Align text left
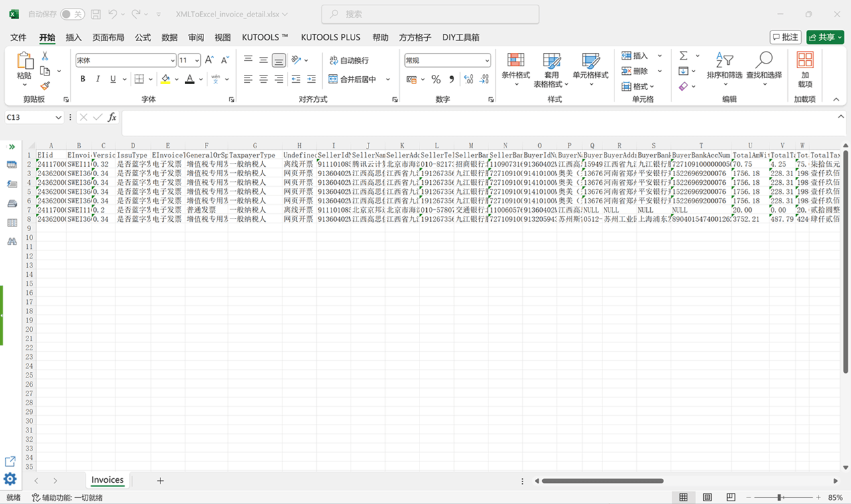 point(248,79)
